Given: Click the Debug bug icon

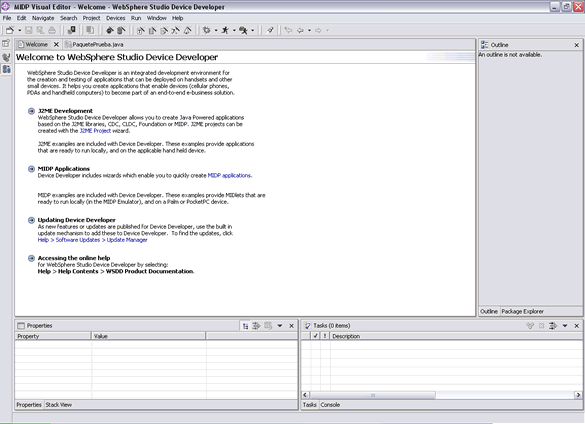Looking at the screenshot, I should click(206, 30).
